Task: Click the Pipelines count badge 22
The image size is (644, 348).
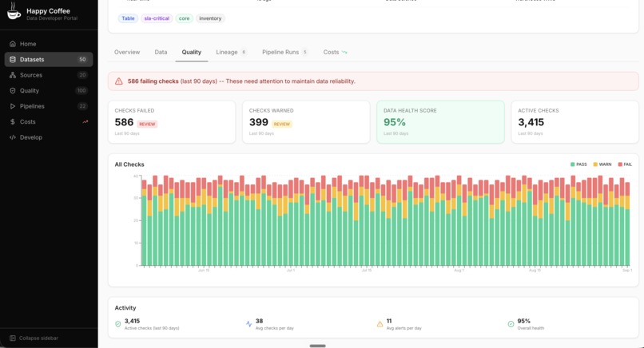Action: tap(82, 106)
